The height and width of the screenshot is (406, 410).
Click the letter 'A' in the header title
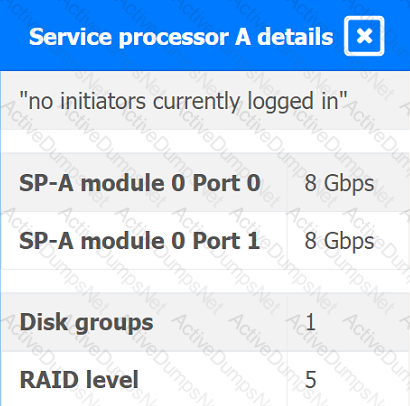click(243, 37)
